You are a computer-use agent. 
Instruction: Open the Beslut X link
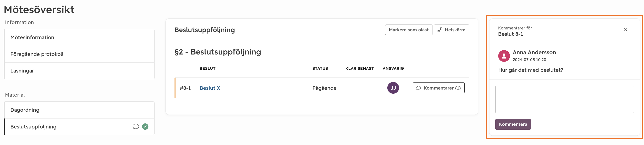(x=210, y=88)
